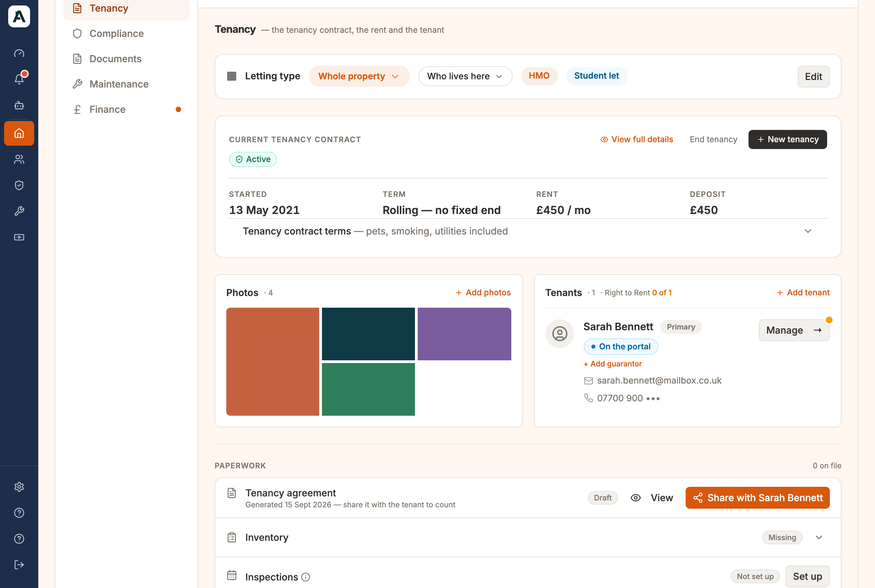Click the lower help question-mark icon
The width and height of the screenshot is (875, 588).
pyautogui.click(x=19, y=538)
